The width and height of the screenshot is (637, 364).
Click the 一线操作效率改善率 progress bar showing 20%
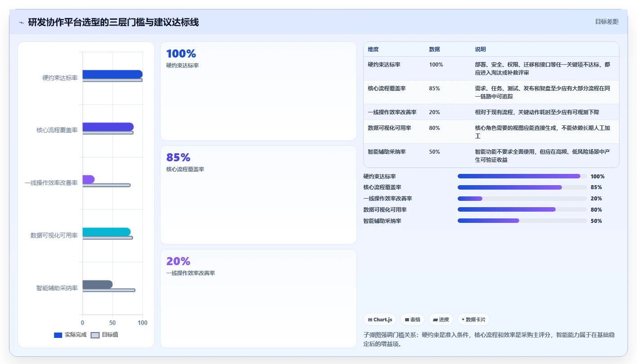click(522, 199)
